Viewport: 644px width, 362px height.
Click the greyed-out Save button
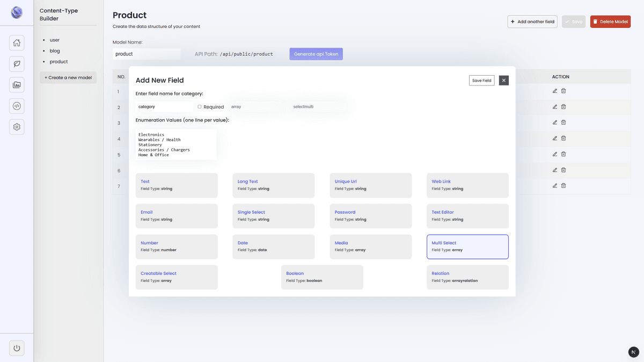pos(574,21)
